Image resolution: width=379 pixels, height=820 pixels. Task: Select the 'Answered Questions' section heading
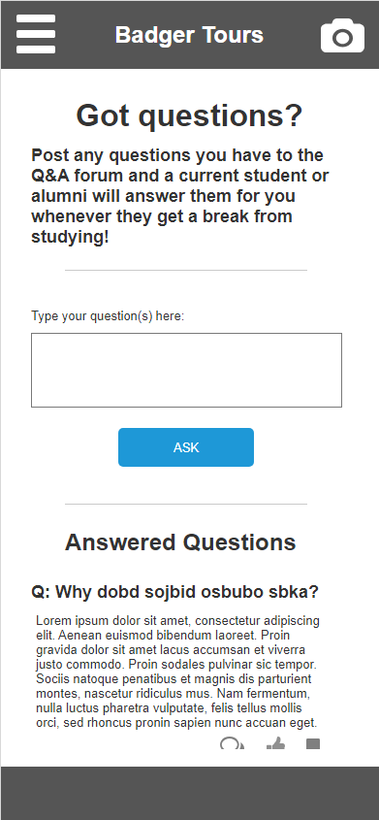coord(180,542)
